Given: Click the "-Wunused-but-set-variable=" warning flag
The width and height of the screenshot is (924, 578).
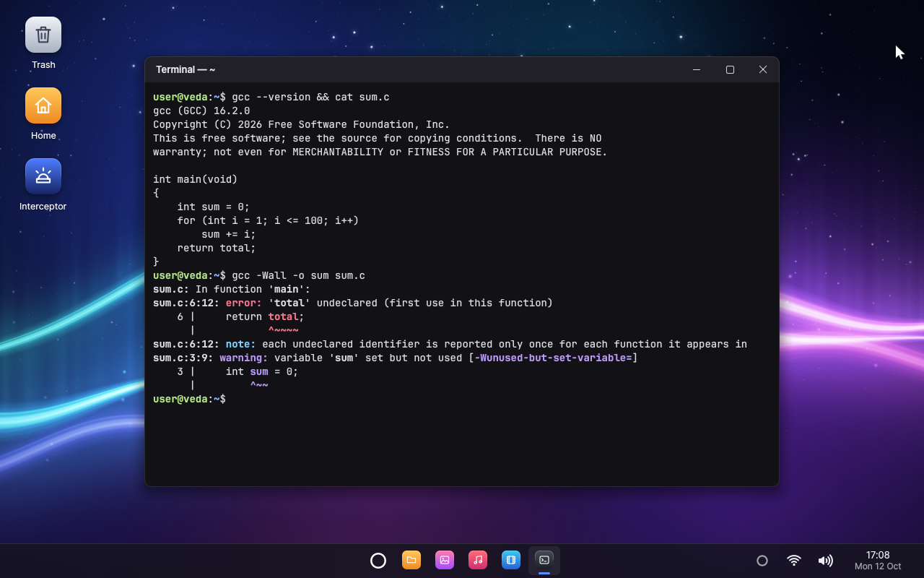Looking at the screenshot, I should click(553, 358).
